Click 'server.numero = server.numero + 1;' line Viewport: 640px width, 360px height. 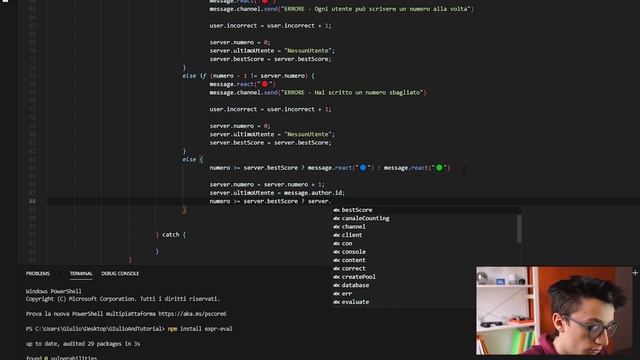pyautogui.click(x=267, y=184)
